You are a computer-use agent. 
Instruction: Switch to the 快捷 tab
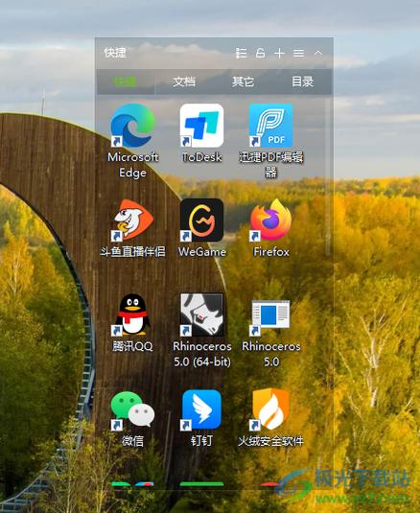tap(126, 82)
